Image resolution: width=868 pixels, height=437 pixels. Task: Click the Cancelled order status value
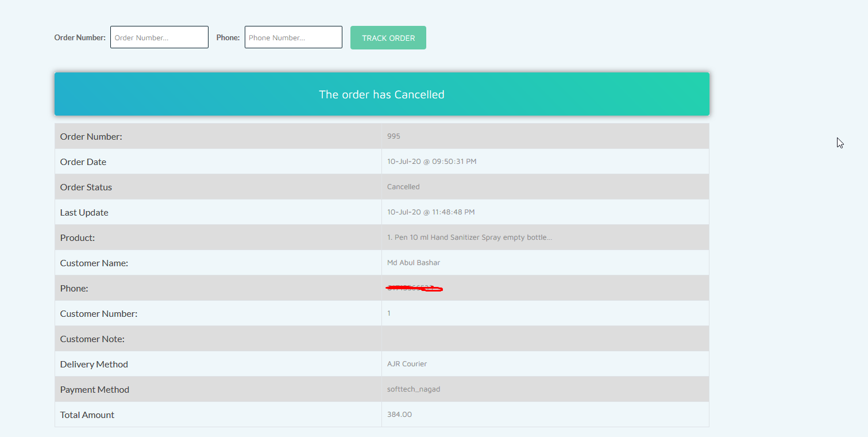point(403,187)
